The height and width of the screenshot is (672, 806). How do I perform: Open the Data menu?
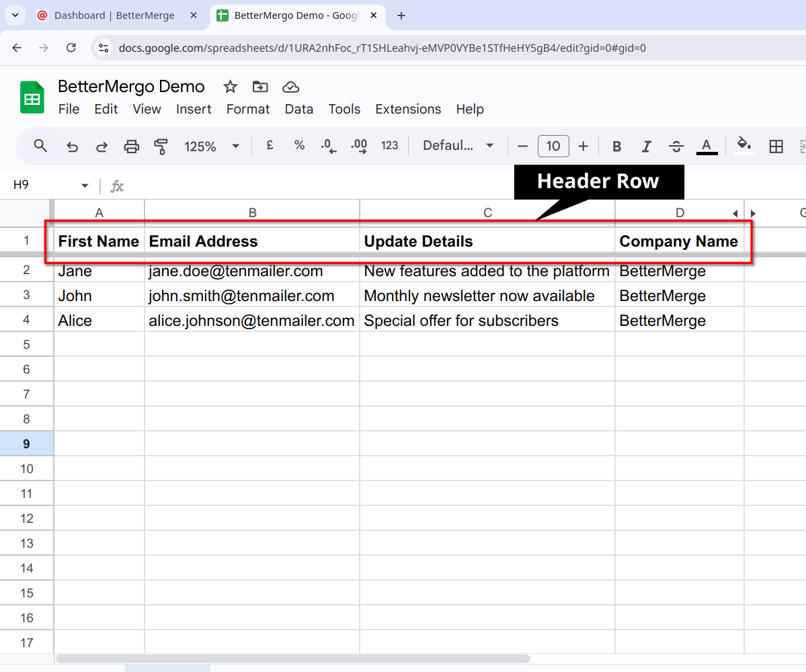pos(299,110)
